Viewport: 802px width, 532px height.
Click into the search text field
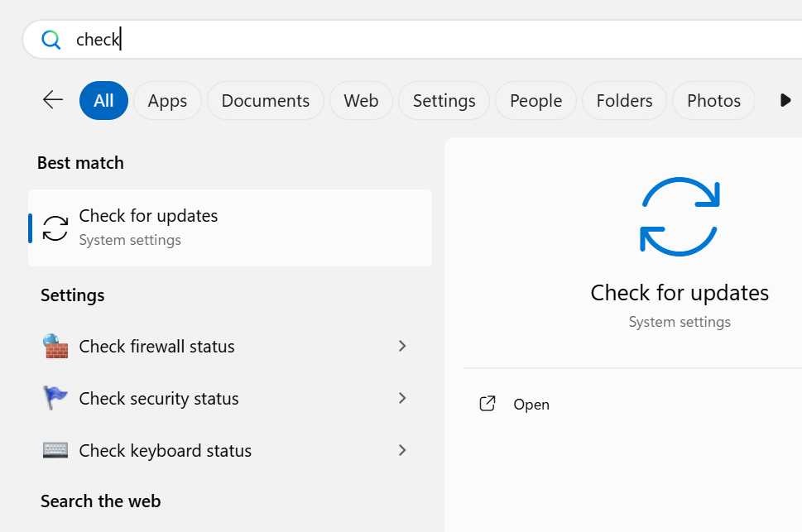(414, 40)
